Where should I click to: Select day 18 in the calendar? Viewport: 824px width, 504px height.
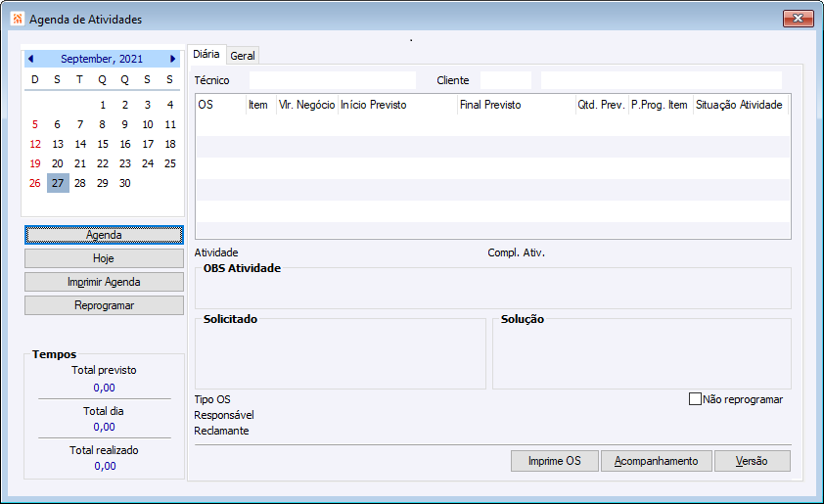169,144
